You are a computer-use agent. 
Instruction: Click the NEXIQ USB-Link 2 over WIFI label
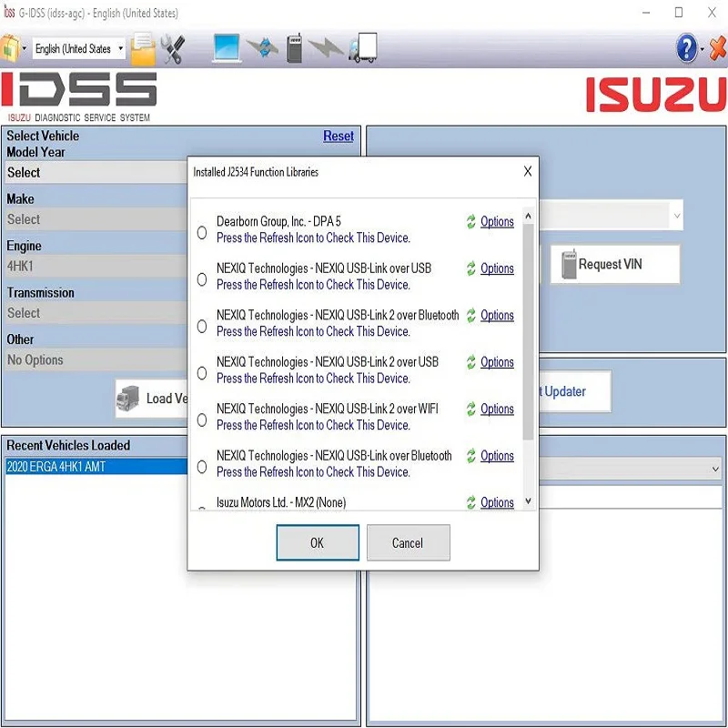click(328, 409)
